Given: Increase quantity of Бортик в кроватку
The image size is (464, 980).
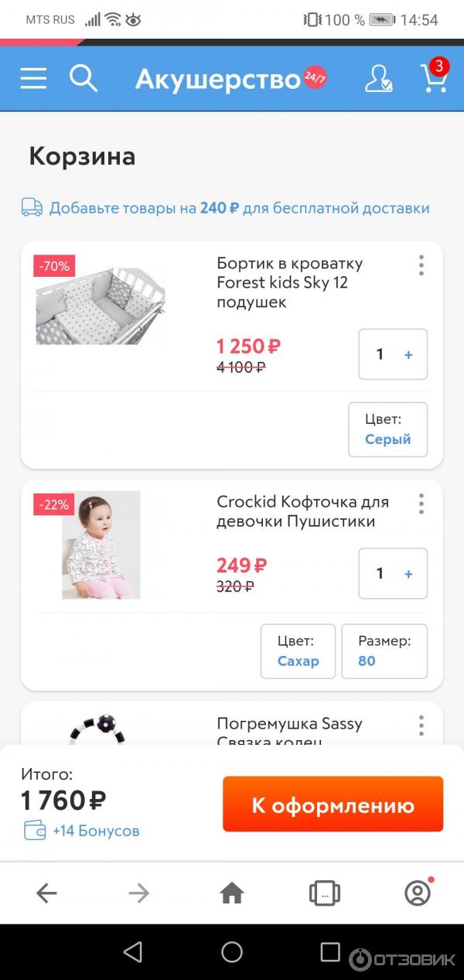Looking at the screenshot, I should click(408, 354).
